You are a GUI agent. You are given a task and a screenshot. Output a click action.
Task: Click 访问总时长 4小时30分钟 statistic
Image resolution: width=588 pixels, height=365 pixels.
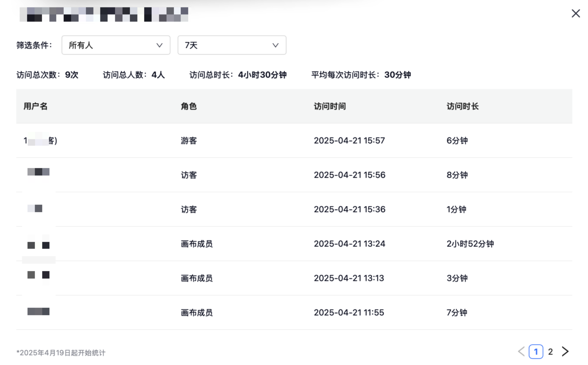(x=238, y=75)
